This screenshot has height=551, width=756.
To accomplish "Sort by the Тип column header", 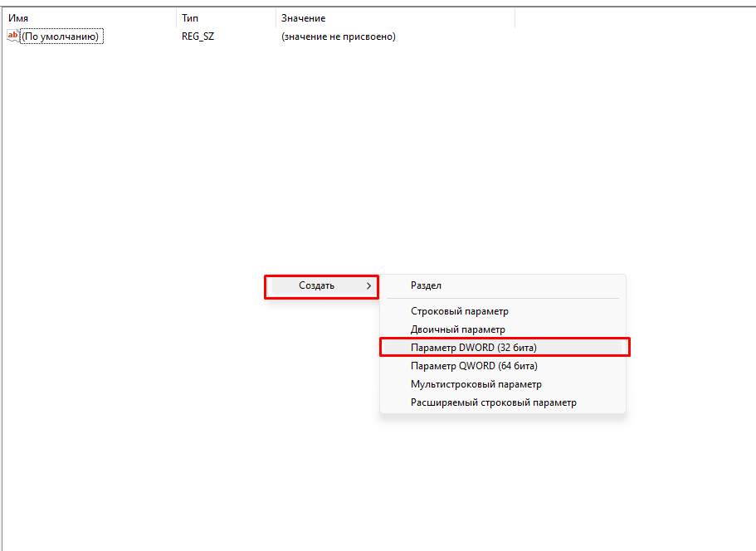I will (224, 18).
